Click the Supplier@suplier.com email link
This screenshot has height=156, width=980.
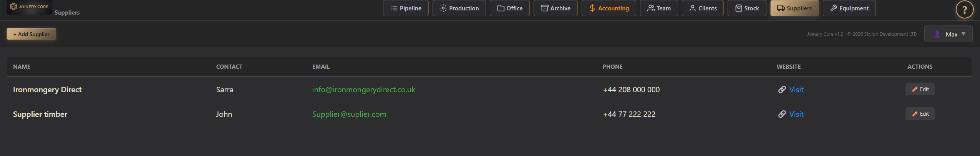pos(349,114)
